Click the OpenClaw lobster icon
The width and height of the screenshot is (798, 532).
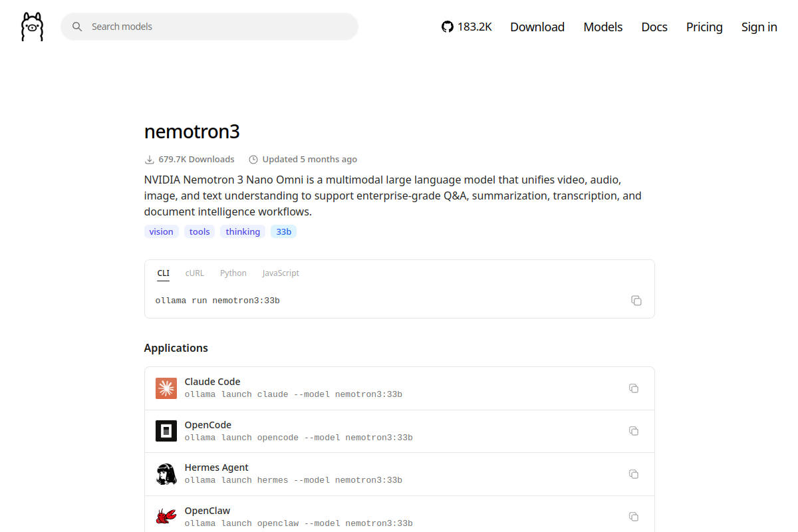coord(166,517)
